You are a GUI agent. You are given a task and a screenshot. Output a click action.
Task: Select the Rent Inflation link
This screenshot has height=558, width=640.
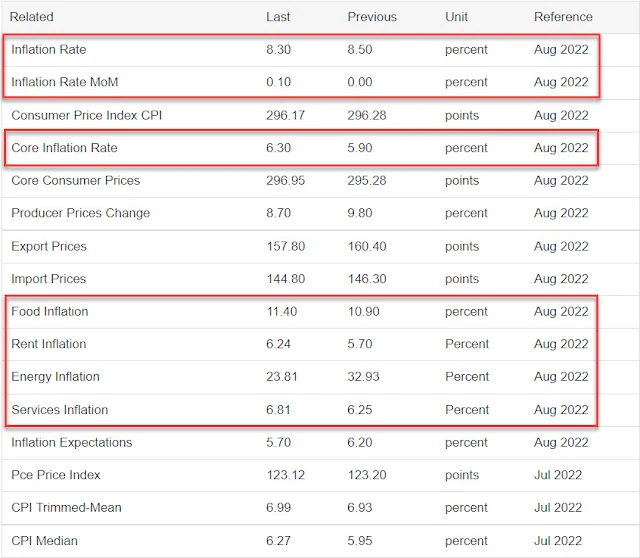tap(49, 344)
